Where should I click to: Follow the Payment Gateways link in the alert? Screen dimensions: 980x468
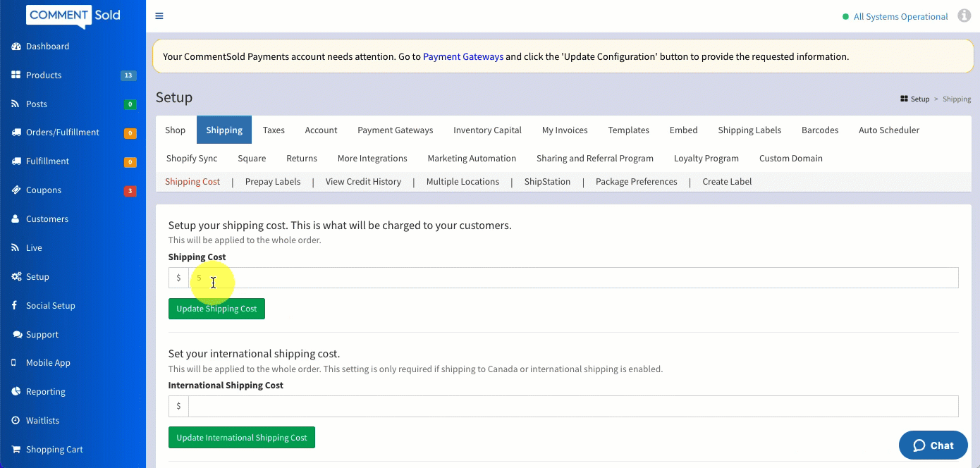coord(463,56)
